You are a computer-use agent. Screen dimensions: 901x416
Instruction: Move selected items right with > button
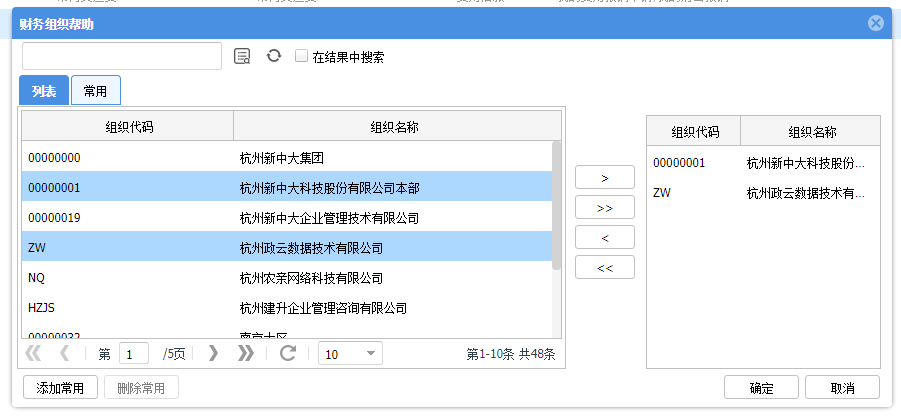pyautogui.click(x=604, y=178)
